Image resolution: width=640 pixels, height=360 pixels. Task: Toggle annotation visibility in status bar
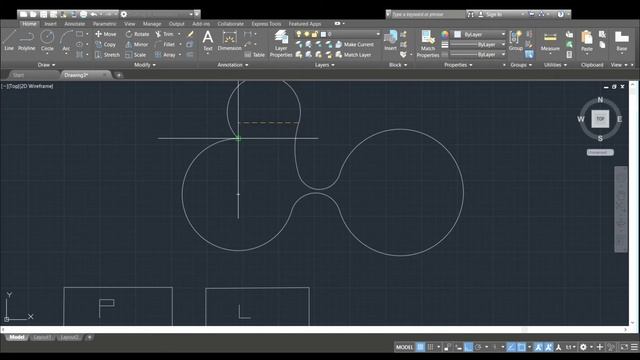[538, 347]
